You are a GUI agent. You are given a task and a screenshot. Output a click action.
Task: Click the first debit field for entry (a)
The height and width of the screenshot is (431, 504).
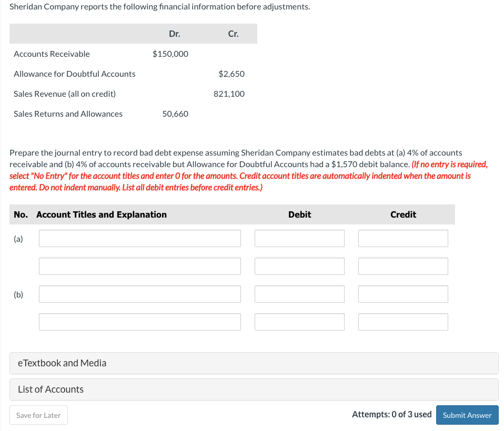point(299,238)
